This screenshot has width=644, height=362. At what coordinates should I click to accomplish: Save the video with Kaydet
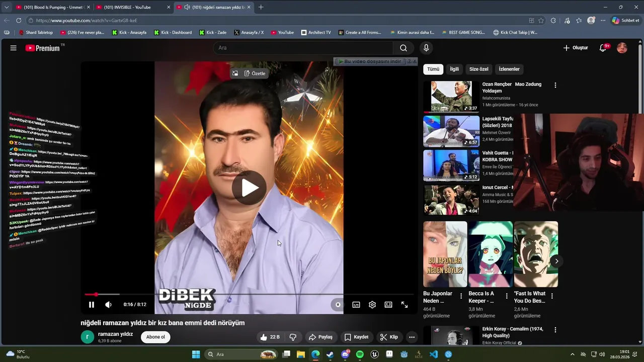pyautogui.click(x=356, y=337)
